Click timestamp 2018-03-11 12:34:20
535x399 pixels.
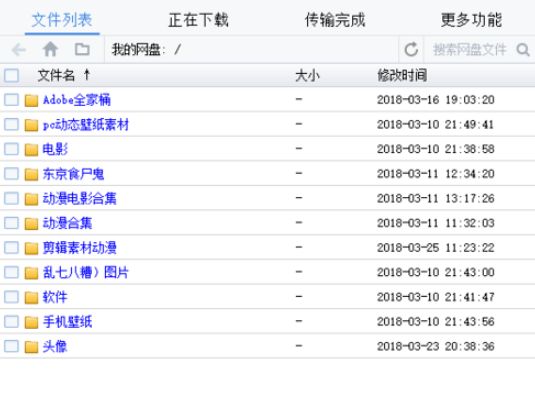click(436, 174)
